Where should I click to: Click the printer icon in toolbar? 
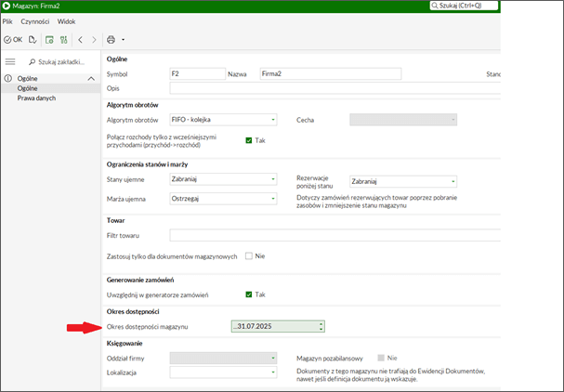tap(111, 40)
